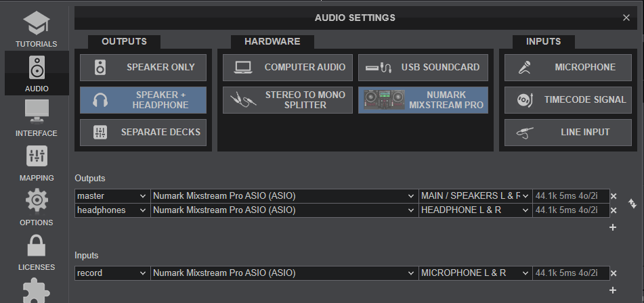Select Speaker Only output mode
The height and width of the screenshot is (303, 644).
(x=144, y=68)
